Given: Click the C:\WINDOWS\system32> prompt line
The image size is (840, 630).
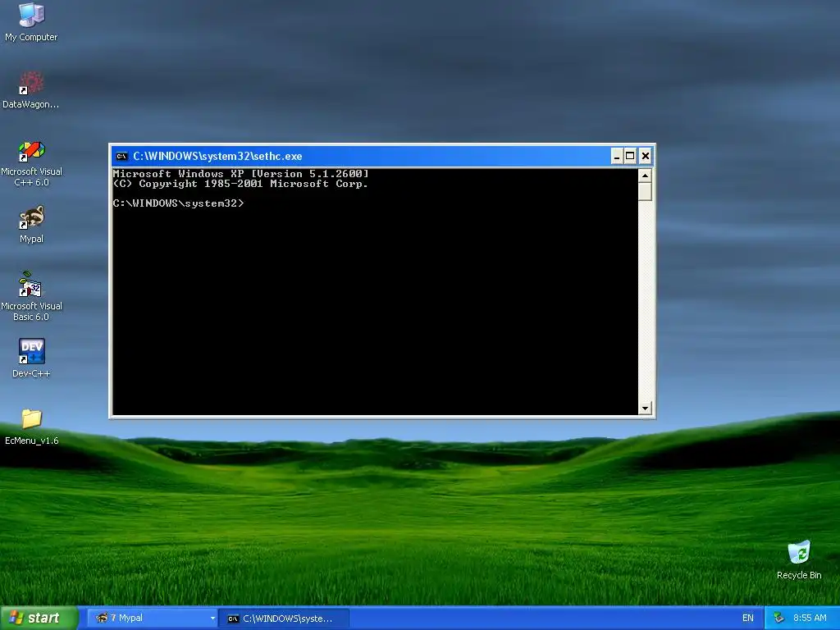Looking at the screenshot, I should pos(178,203).
